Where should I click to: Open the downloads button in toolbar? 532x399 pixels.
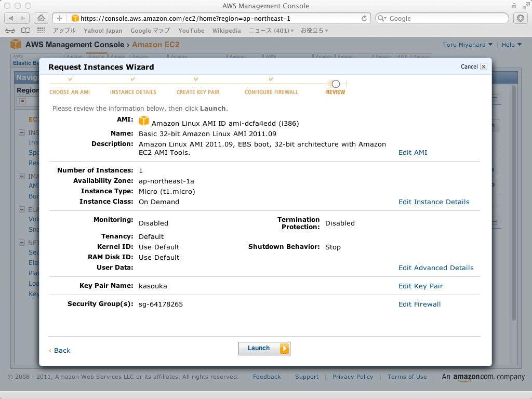point(521,18)
